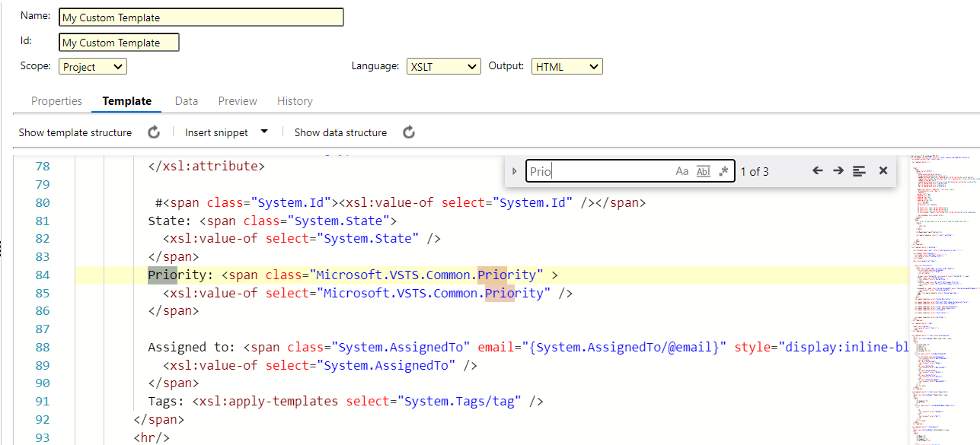This screenshot has height=445, width=980.
Task: Click the 'State:' label in code
Action: 170,221
